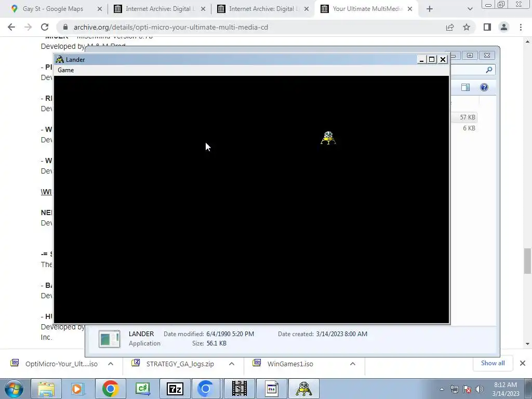Screen dimensions: 532x399
Task: Open a new browser tab
Action: coord(430,9)
